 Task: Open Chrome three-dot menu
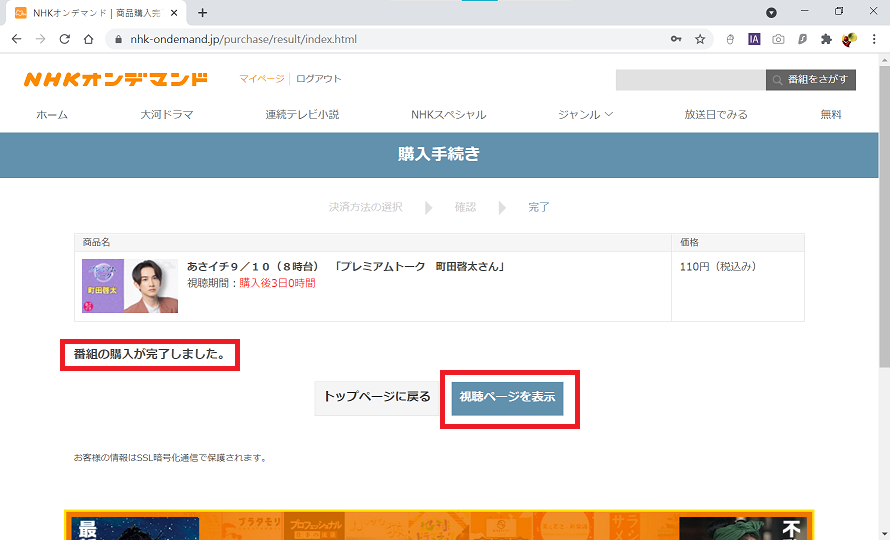[874, 39]
